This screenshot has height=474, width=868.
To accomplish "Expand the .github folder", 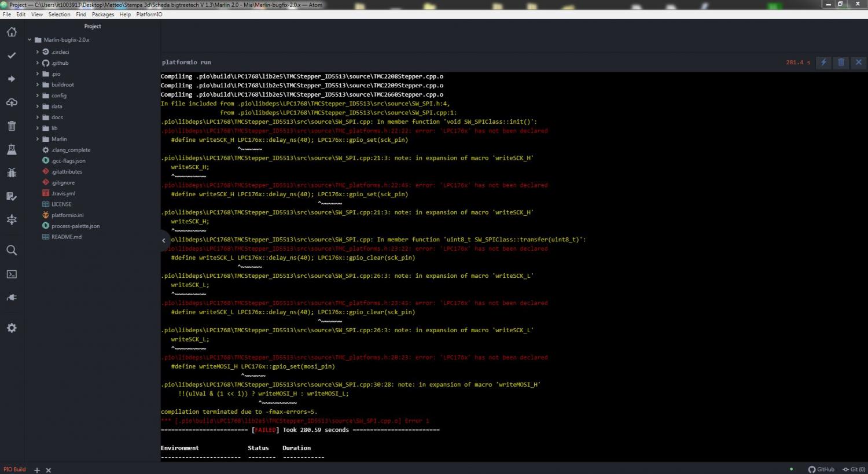I will 38,63.
